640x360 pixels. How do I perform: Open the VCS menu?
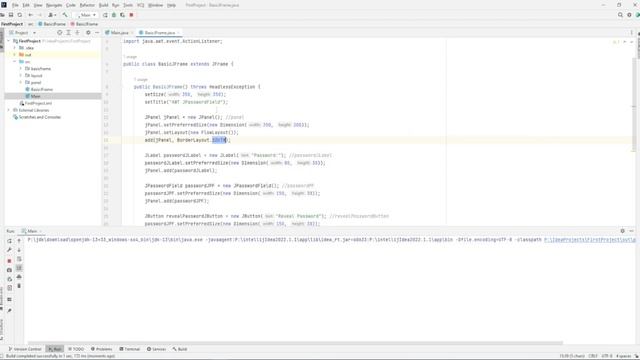[x=140, y=5]
